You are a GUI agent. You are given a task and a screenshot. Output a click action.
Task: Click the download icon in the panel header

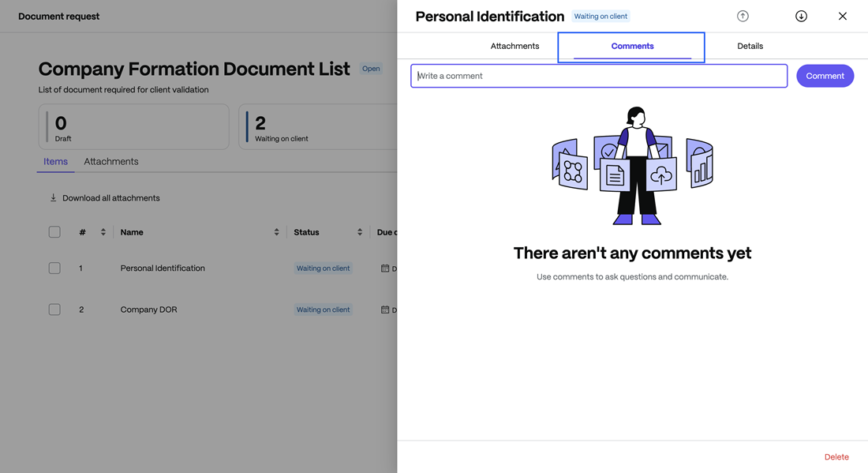801,15
